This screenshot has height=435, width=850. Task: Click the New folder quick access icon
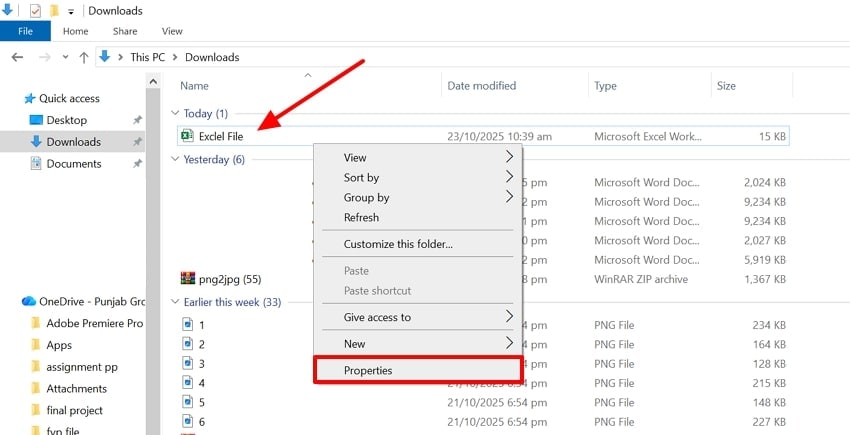pos(54,10)
